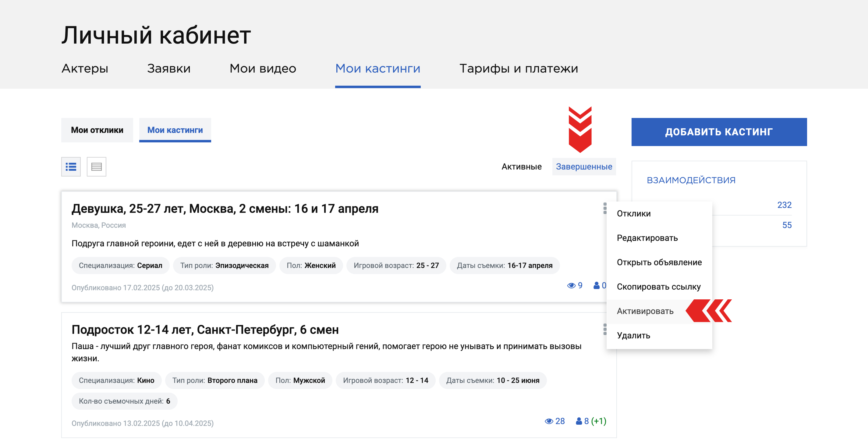Open casting titled Подросток 12-14 лет
Screen dimensions: 868x446
click(205, 330)
